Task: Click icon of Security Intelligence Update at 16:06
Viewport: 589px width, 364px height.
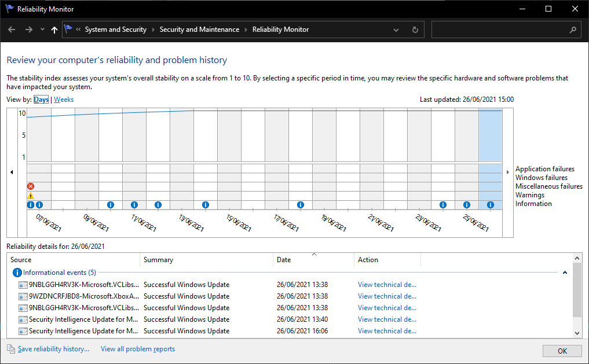Action: tap(23, 332)
